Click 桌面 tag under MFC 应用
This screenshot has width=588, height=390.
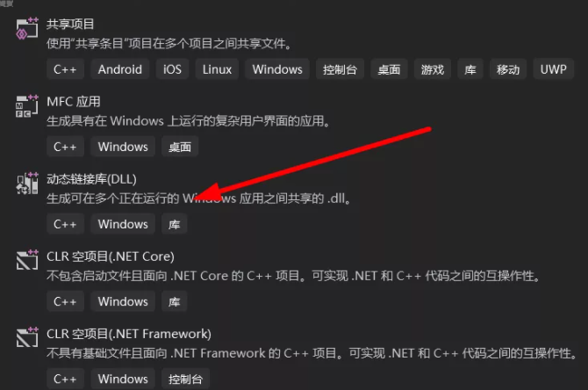coord(180,147)
